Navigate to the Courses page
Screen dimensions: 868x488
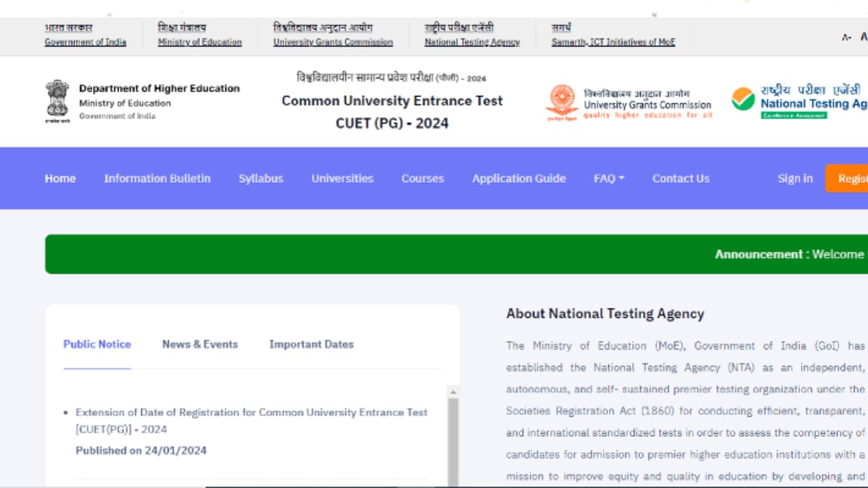click(x=422, y=178)
